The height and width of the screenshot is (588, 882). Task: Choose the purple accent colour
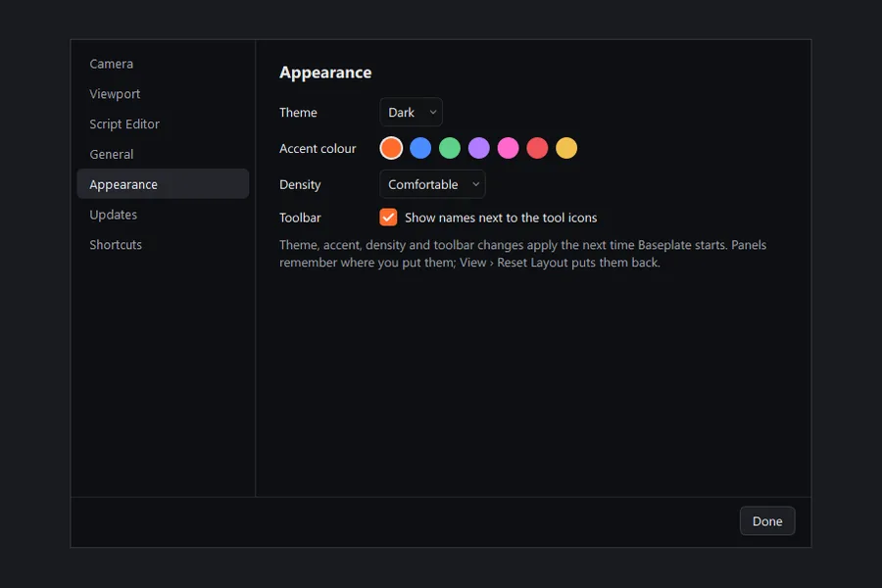pos(478,148)
